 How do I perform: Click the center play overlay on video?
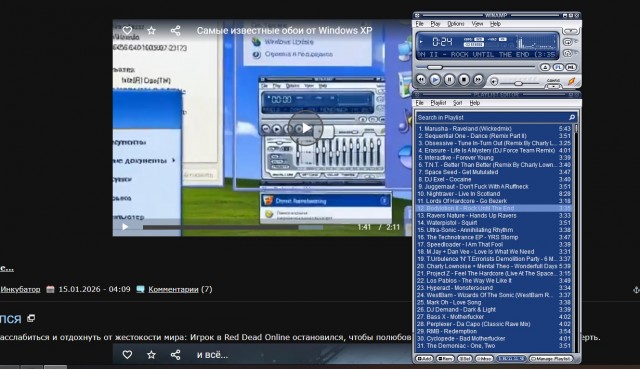(x=306, y=128)
